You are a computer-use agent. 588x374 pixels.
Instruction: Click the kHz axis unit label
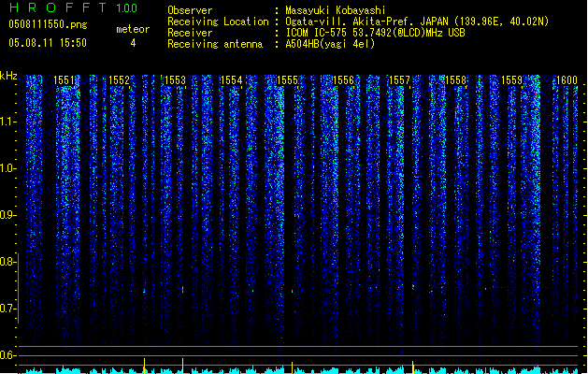click(x=8, y=76)
